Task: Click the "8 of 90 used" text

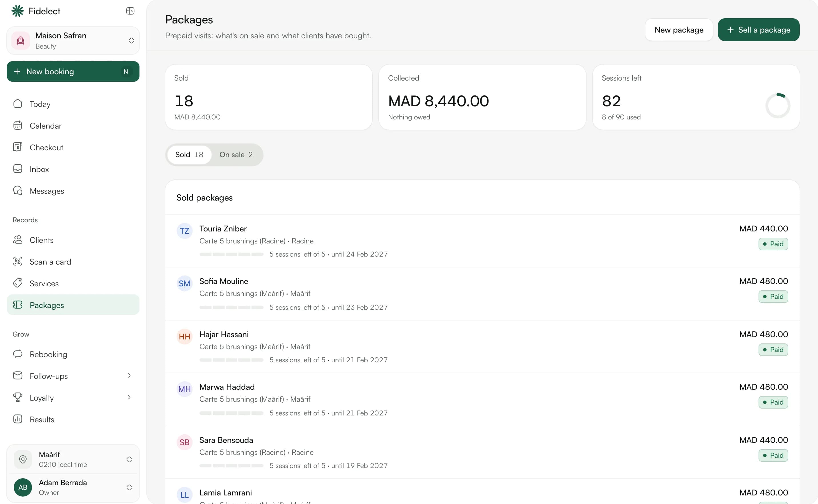Action: [x=621, y=117]
